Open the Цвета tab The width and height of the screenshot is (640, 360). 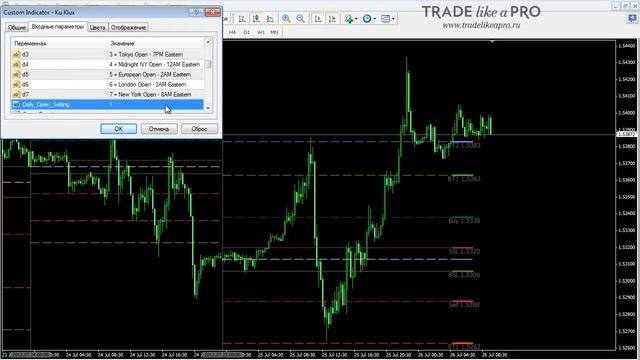click(x=97, y=27)
